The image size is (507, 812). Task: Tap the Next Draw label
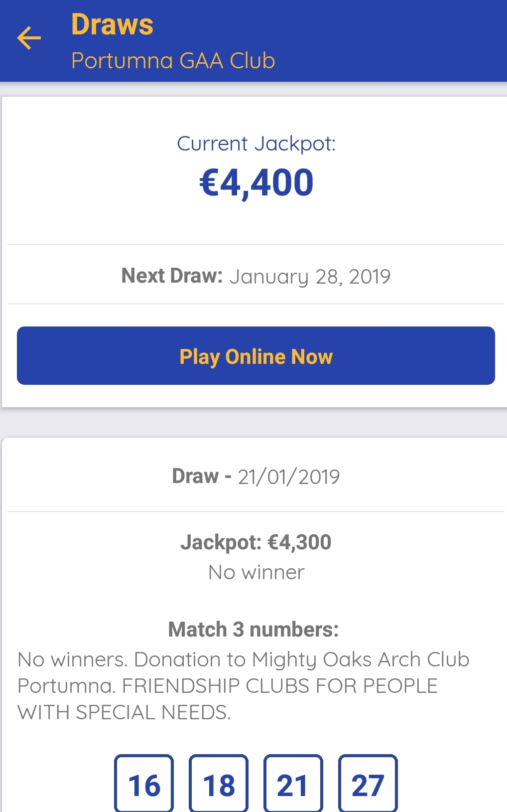(x=172, y=276)
